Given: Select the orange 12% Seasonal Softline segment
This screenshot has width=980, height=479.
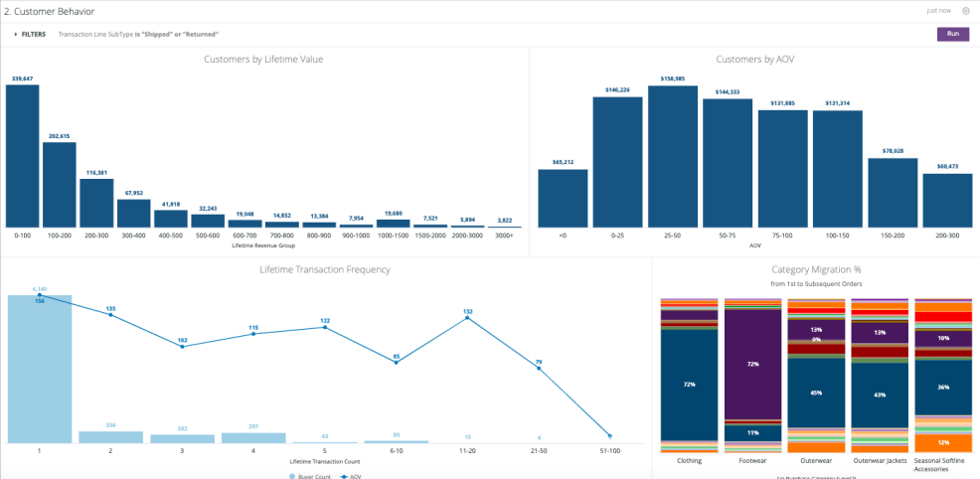Looking at the screenshot, I should 943,442.
